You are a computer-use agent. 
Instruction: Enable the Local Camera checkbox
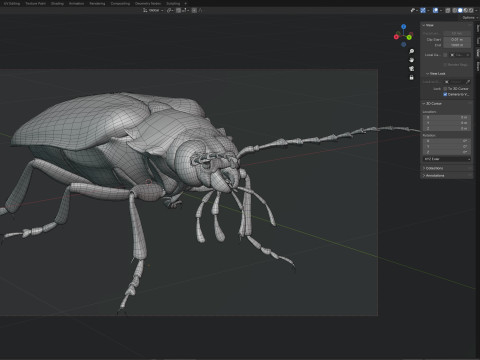(445, 55)
